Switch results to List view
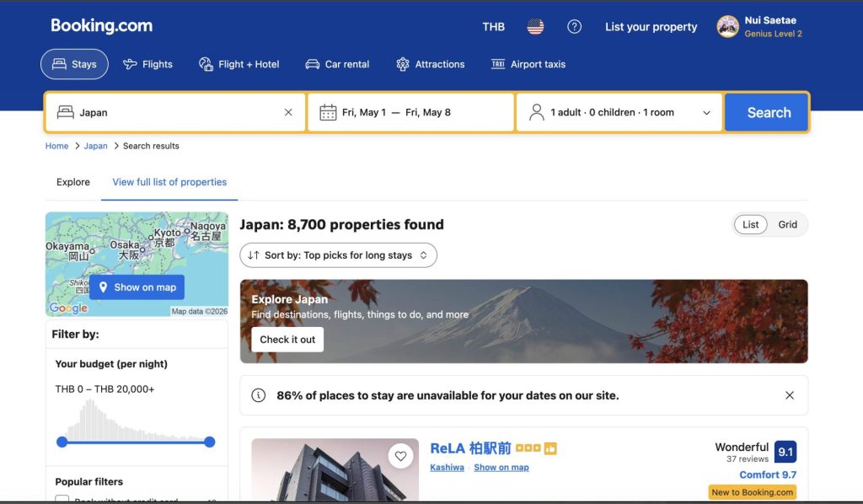Image resolution: width=863 pixels, height=504 pixels. pyautogui.click(x=750, y=225)
